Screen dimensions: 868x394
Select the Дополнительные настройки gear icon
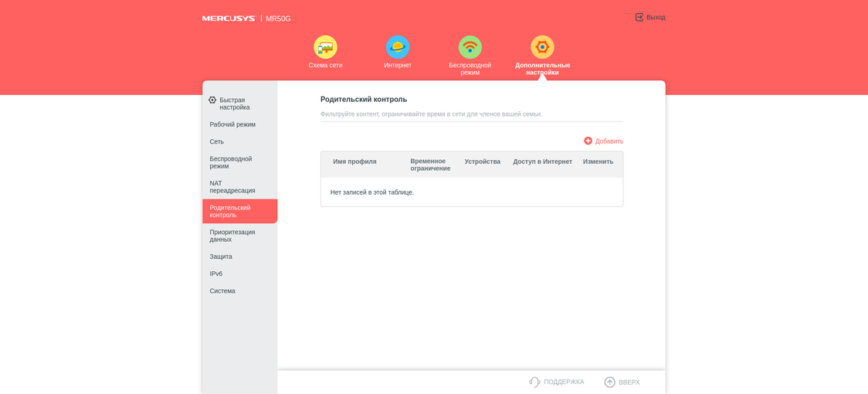pos(542,47)
